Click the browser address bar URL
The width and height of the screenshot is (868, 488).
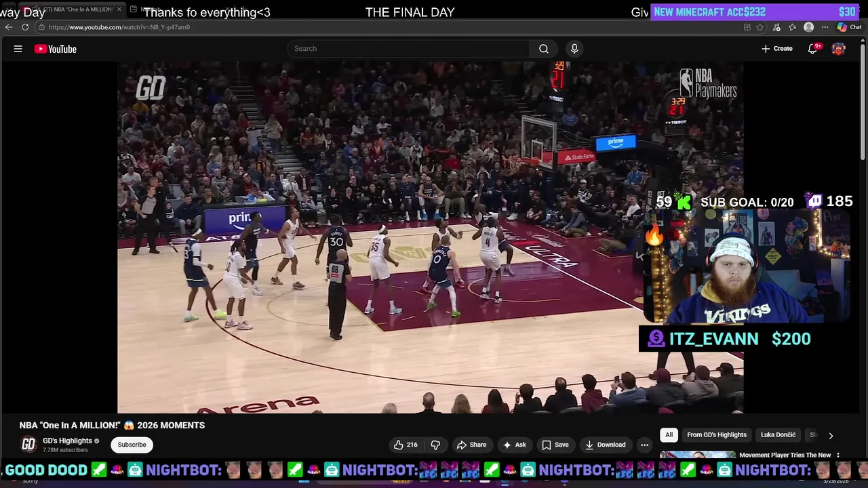pyautogui.click(x=119, y=27)
